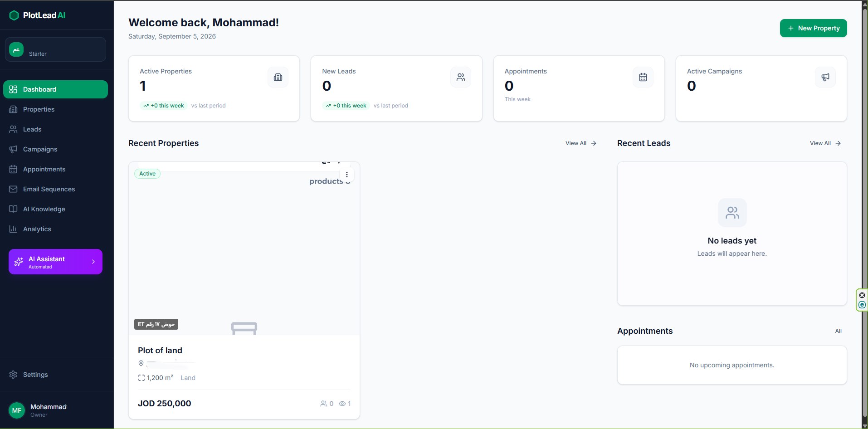
Task: Click the Plot of land title
Action: (160, 351)
